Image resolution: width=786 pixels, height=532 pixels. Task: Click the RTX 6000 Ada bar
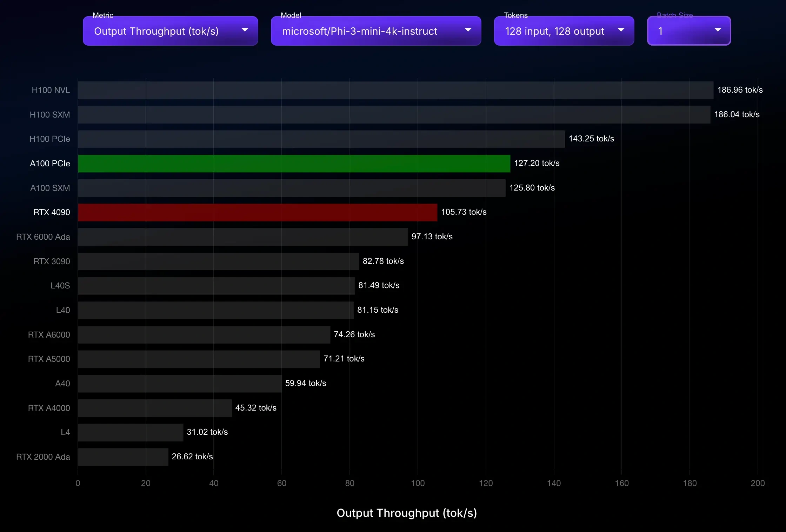(x=242, y=237)
